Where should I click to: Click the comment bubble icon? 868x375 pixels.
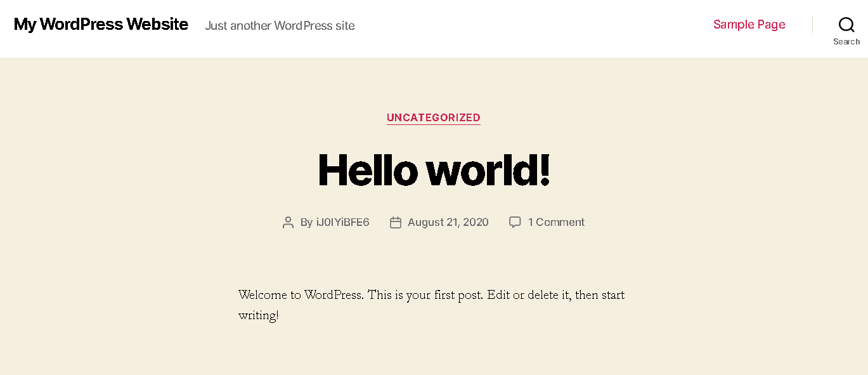coord(515,222)
